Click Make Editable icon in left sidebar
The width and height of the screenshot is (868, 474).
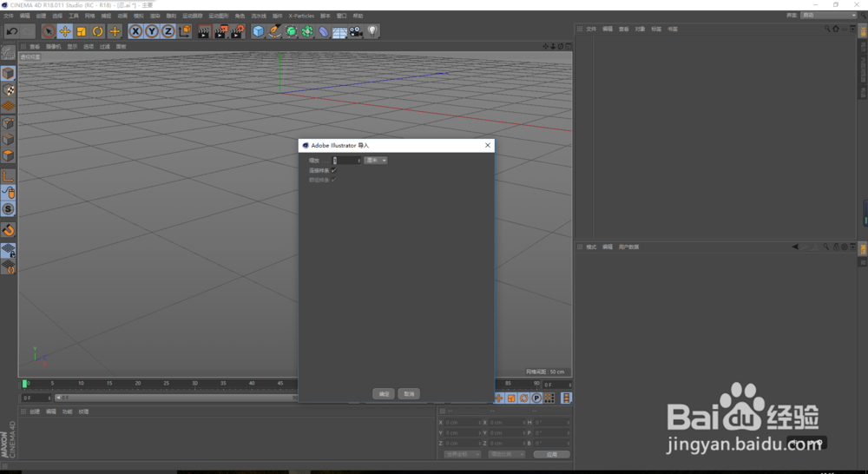[8, 53]
